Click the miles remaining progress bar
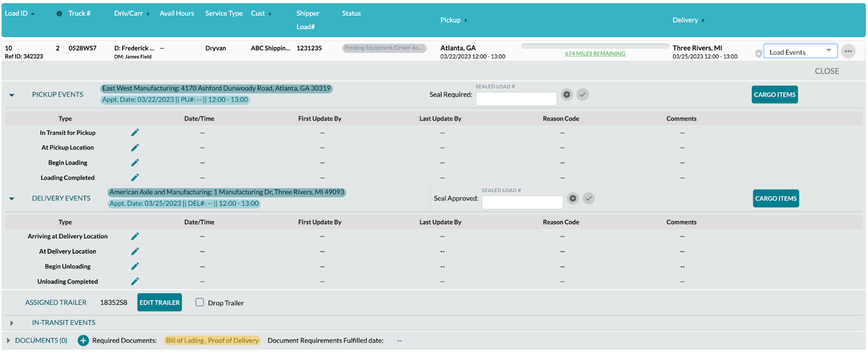Image resolution: width=868 pixels, height=353 pixels. [x=595, y=46]
